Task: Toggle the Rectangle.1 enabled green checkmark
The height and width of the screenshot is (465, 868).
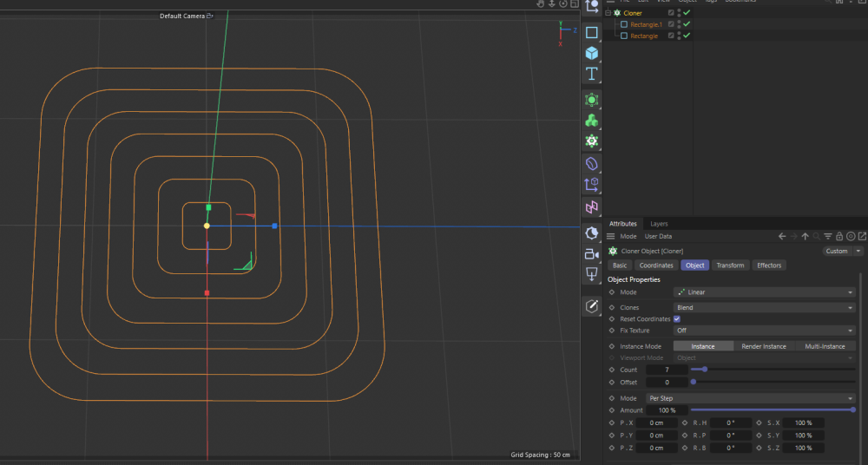Action: [x=687, y=24]
